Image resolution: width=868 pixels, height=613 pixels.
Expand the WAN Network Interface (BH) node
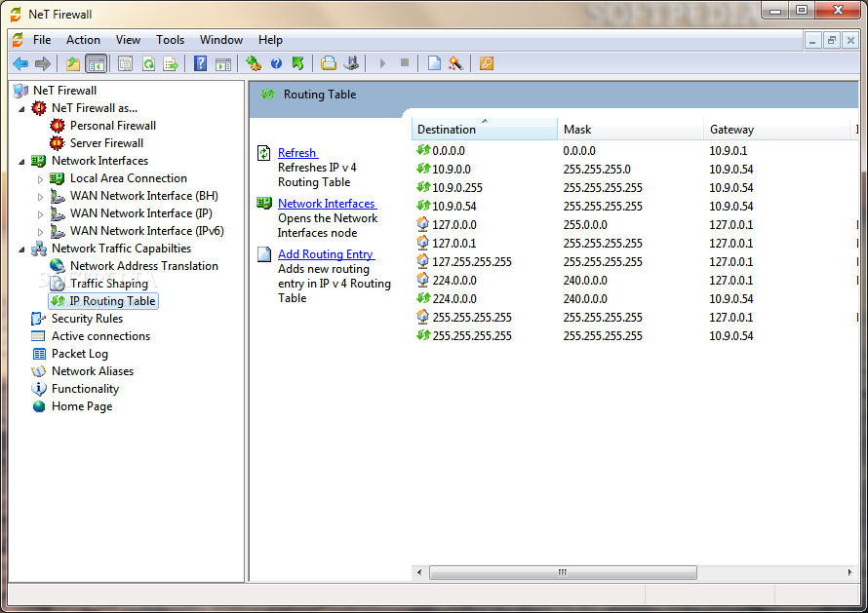[40, 197]
